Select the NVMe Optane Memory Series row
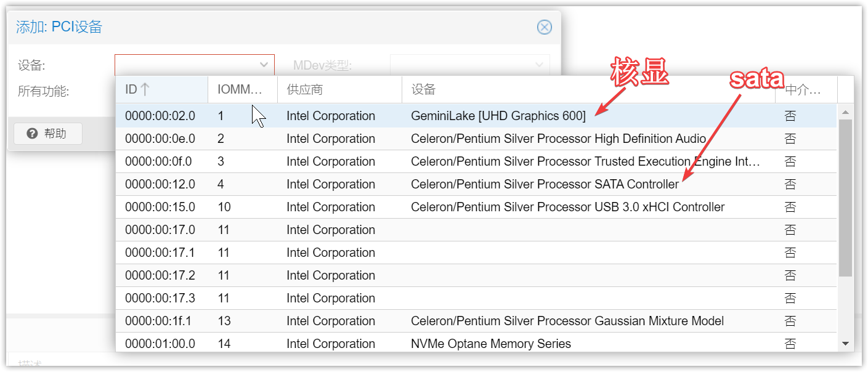868x372 pixels. [x=490, y=344]
